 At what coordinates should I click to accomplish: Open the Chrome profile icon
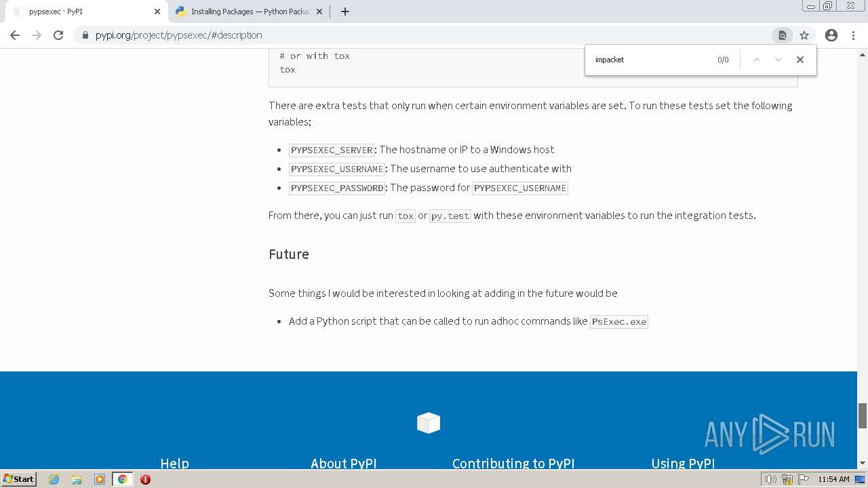[x=831, y=35]
